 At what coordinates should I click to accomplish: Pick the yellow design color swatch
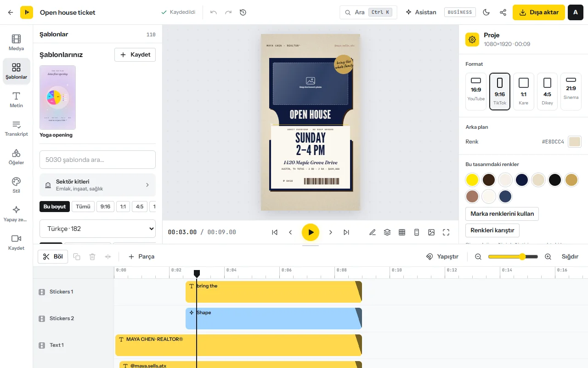[x=472, y=180]
